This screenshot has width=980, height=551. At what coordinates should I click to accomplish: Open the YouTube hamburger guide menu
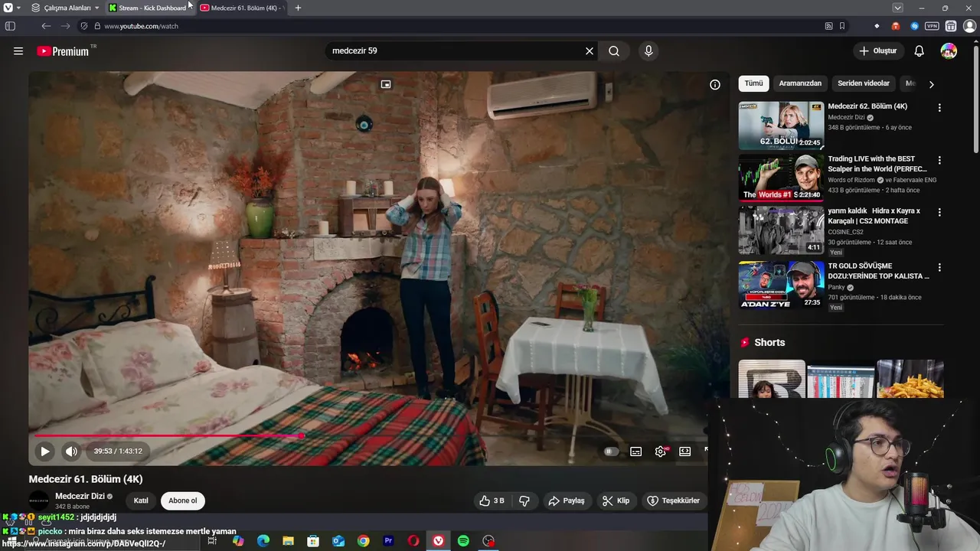pos(18,51)
